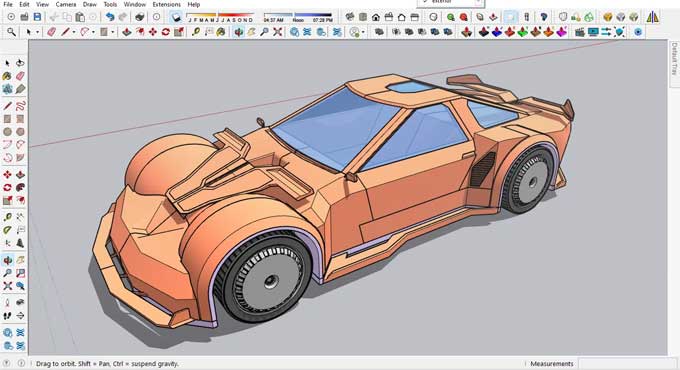Screen dimensions: 680x370
Task: Select the Freehand squiggle tool
Action: click(20, 106)
